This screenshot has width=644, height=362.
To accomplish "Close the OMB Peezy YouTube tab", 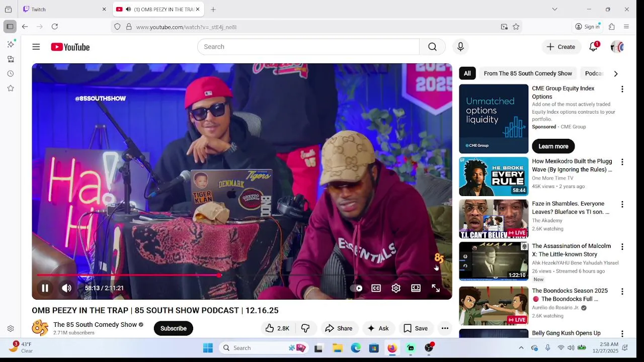I will (x=198, y=9).
